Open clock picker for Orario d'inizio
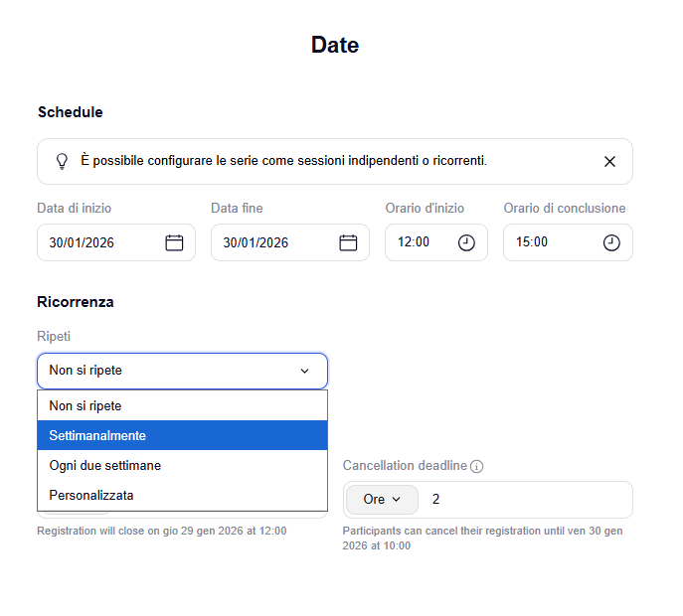Viewport: 683px width, 616px height. click(466, 242)
